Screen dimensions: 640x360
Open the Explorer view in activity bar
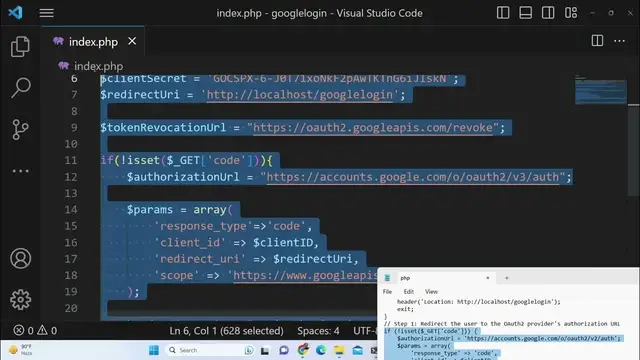[20, 47]
